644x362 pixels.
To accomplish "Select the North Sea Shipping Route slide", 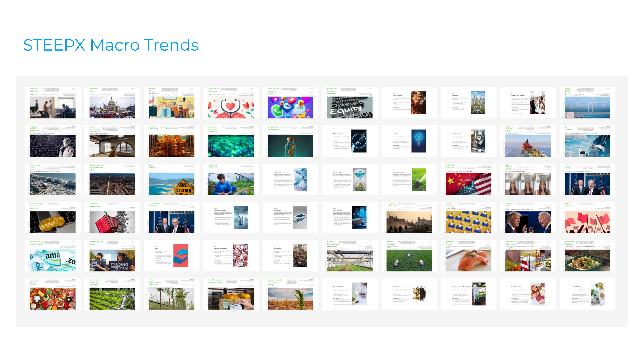I will 528,141.
